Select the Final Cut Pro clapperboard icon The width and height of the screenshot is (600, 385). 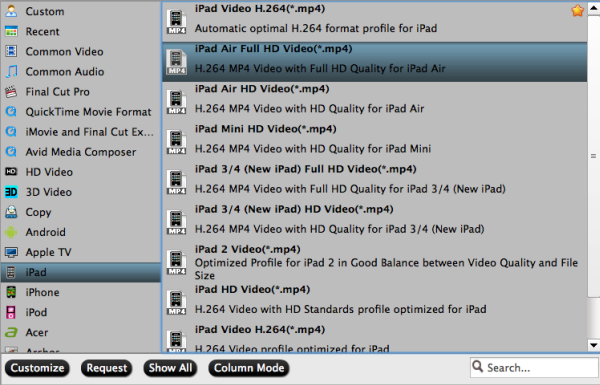(11, 92)
